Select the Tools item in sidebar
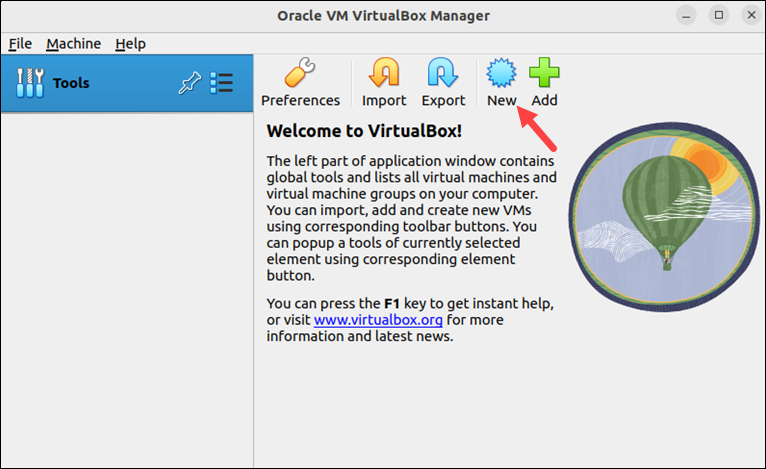Image resolution: width=766 pixels, height=469 pixels. click(127, 83)
